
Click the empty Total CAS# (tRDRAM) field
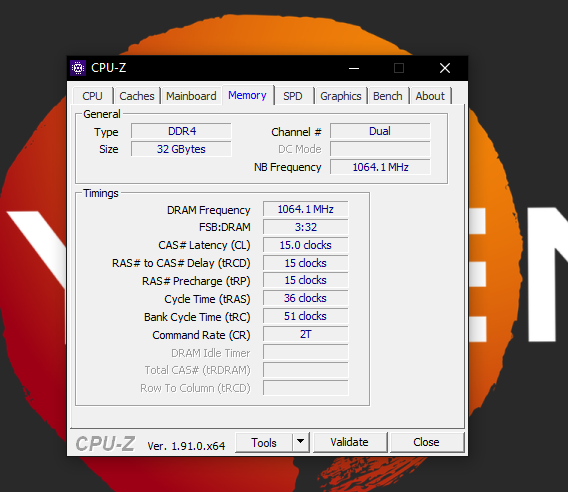tap(305, 370)
